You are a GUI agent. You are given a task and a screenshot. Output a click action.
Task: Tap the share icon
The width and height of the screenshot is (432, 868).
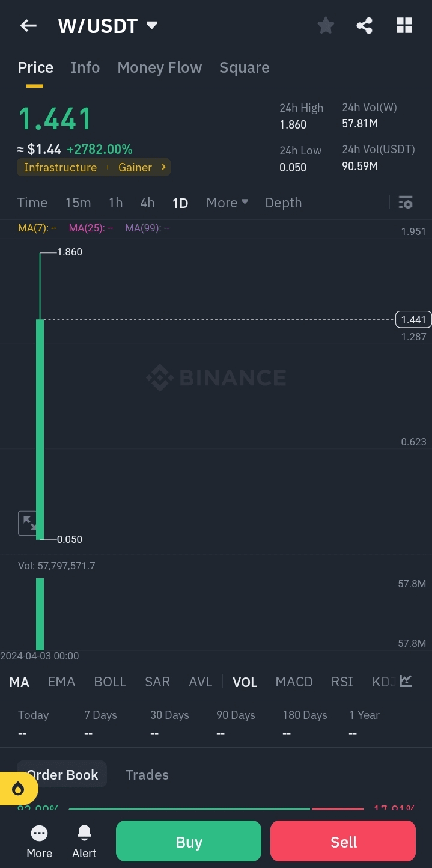coord(364,26)
